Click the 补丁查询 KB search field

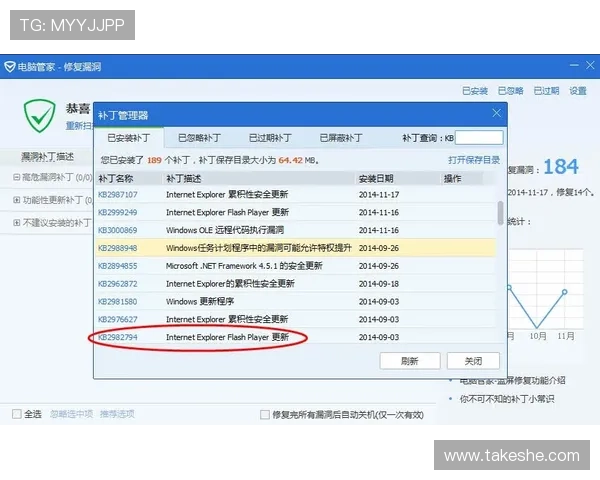pyautogui.click(x=479, y=137)
